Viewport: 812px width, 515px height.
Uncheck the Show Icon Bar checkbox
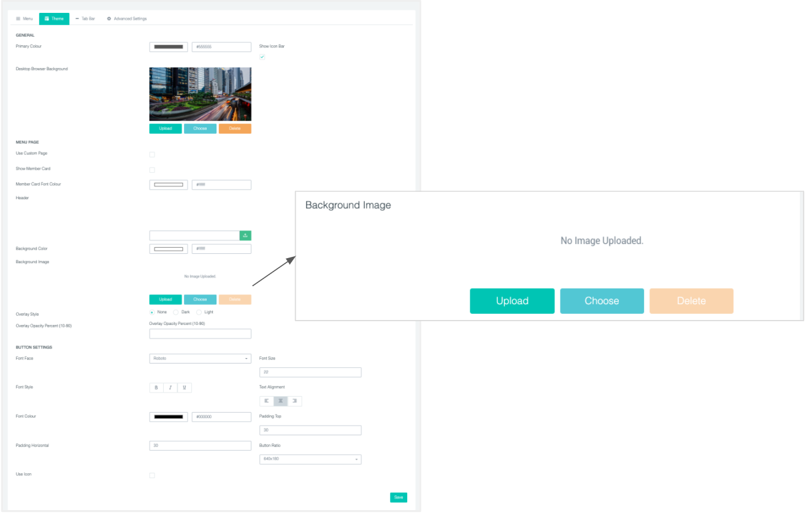coord(262,57)
